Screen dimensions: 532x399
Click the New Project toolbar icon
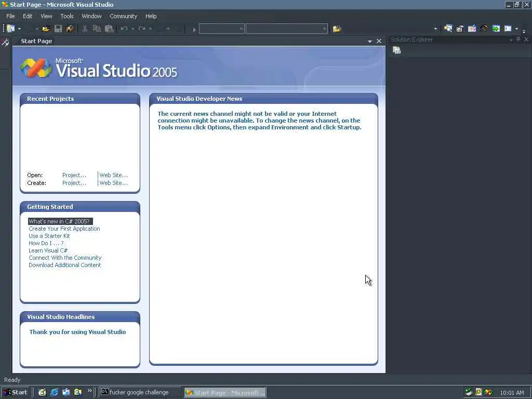point(11,29)
